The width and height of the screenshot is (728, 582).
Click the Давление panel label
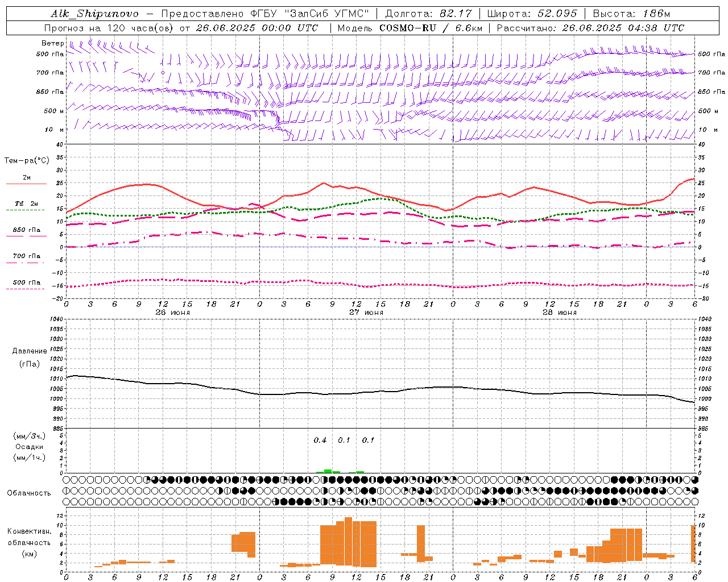(x=30, y=351)
